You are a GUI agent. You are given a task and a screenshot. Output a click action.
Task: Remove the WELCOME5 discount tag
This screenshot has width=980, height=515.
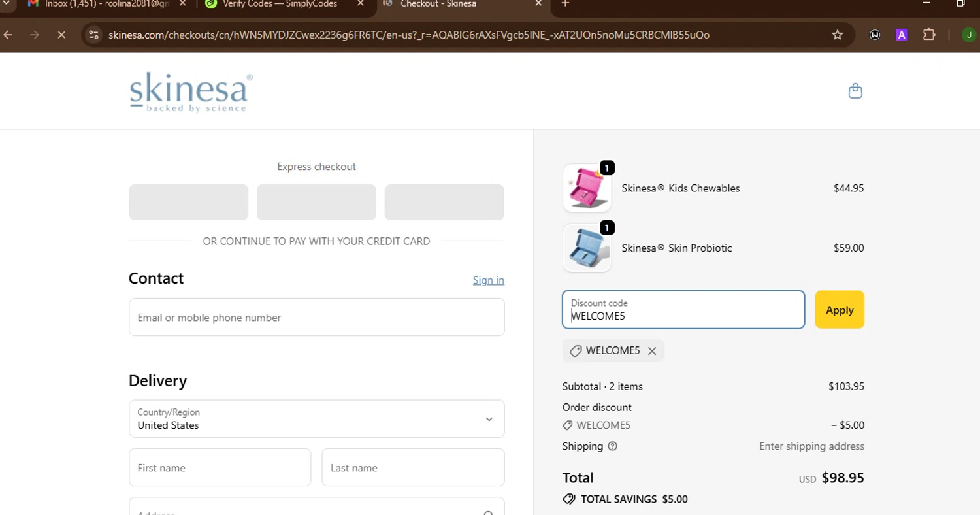pos(652,351)
